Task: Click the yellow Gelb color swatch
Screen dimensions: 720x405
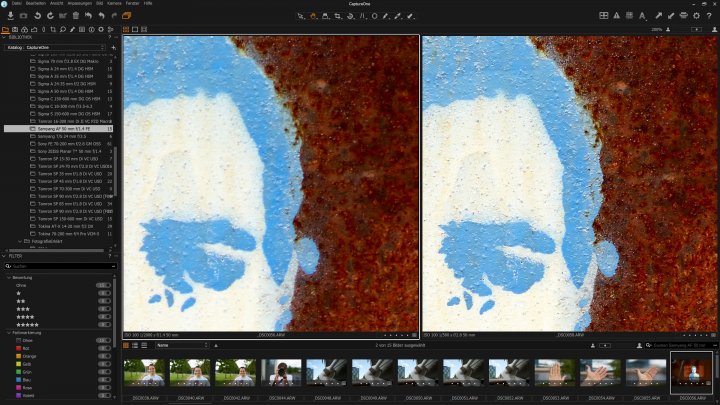Action: tap(18, 364)
